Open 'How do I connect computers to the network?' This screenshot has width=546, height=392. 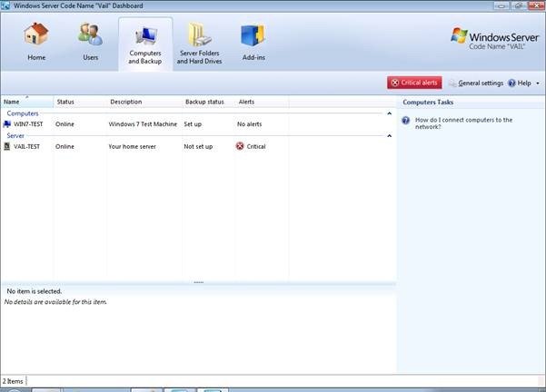click(463, 123)
